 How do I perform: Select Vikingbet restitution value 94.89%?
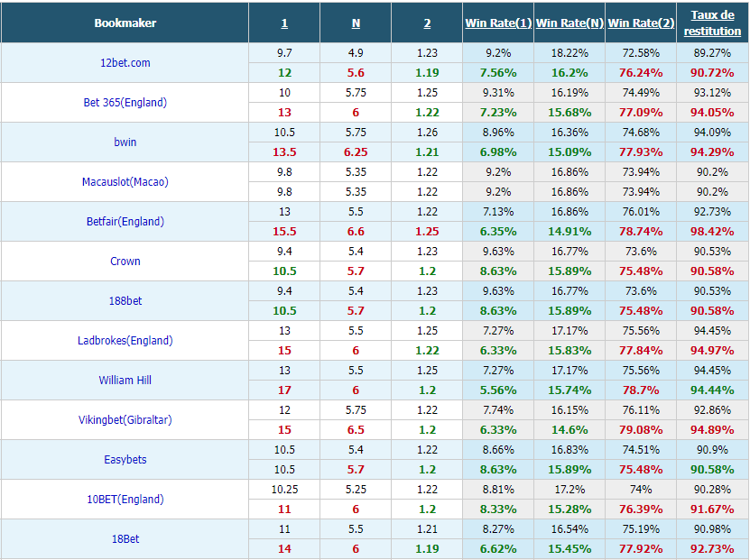tap(712, 429)
